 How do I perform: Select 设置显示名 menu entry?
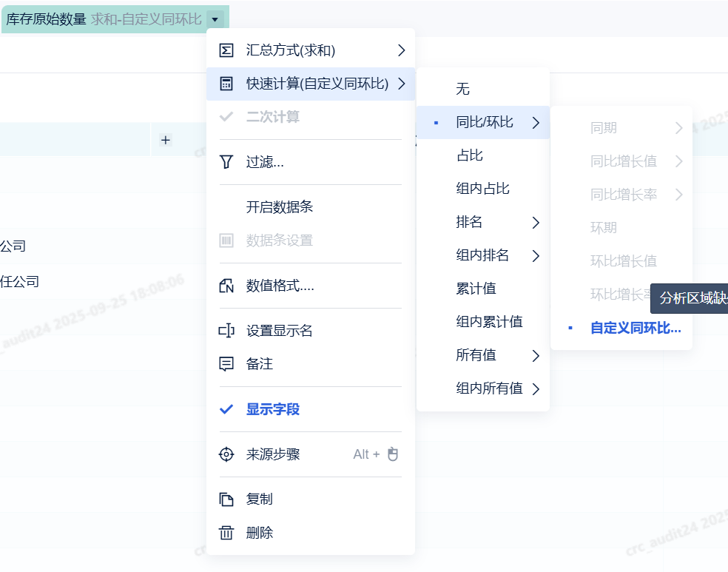coord(311,331)
